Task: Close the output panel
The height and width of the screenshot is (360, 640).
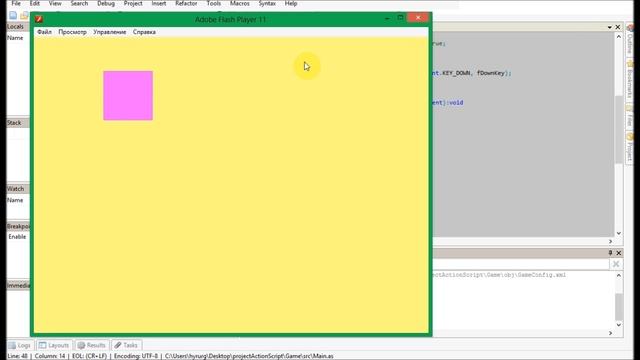Action: point(619,253)
